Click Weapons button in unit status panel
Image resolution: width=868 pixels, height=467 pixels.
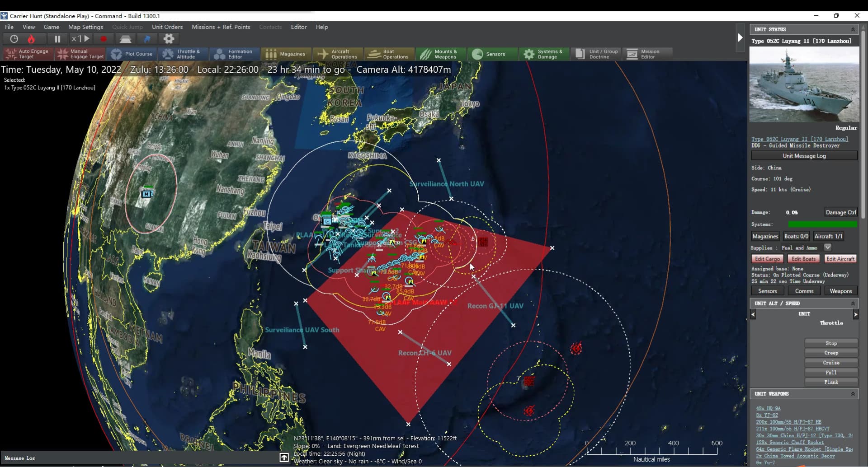841,291
